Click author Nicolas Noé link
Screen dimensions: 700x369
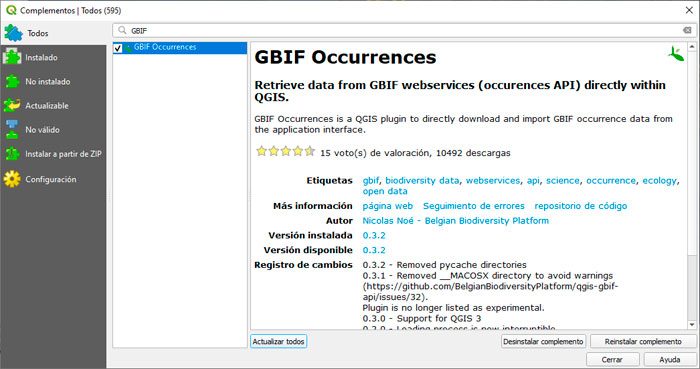click(455, 221)
